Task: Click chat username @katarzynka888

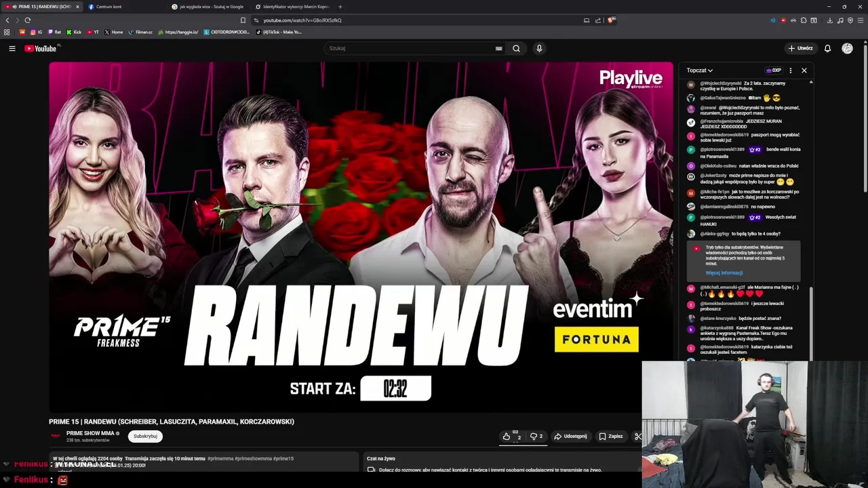Action: [x=717, y=328]
